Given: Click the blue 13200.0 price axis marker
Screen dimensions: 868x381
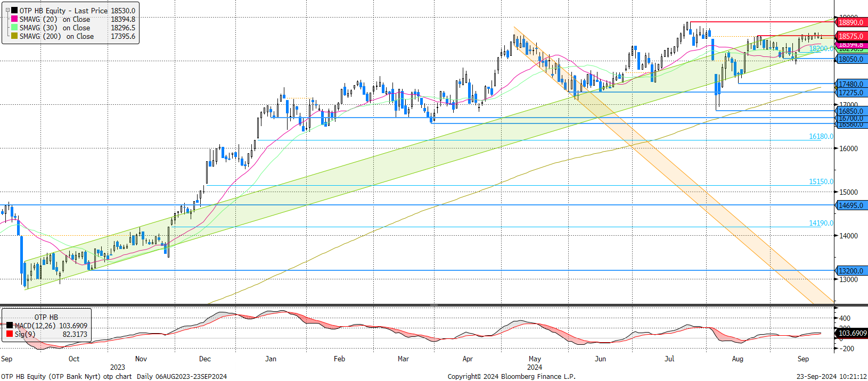Looking at the screenshot, I should tap(851, 271).
